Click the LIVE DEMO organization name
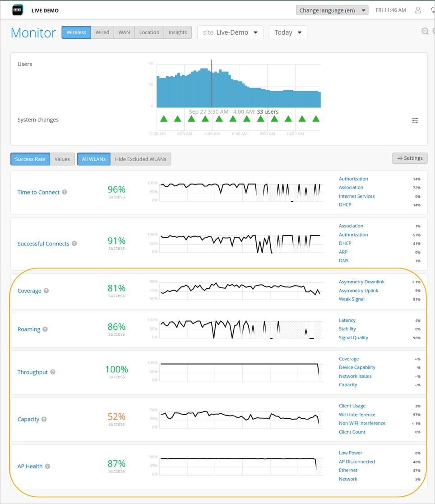The width and height of the screenshot is (435, 504). [45, 11]
